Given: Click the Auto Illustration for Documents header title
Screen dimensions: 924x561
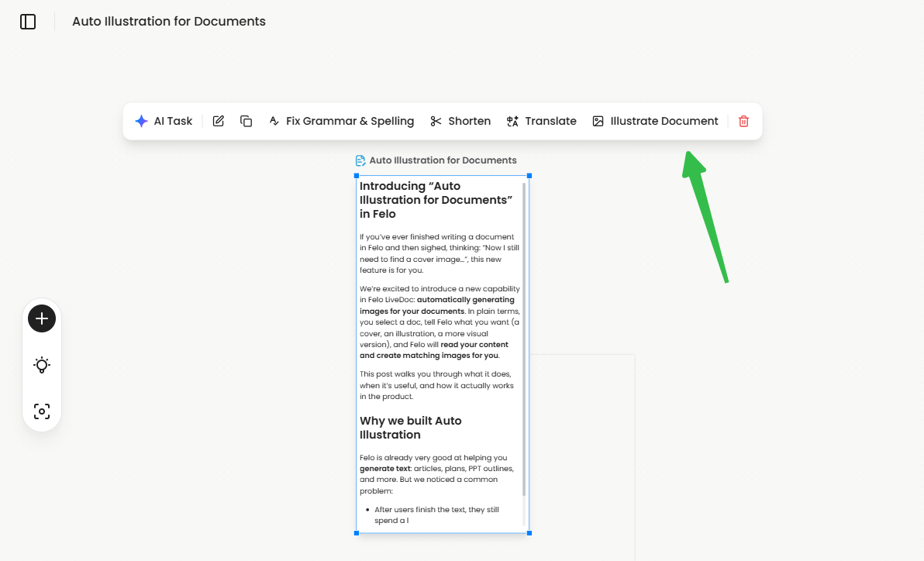Looking at the screenshot, I should point(168,22).
